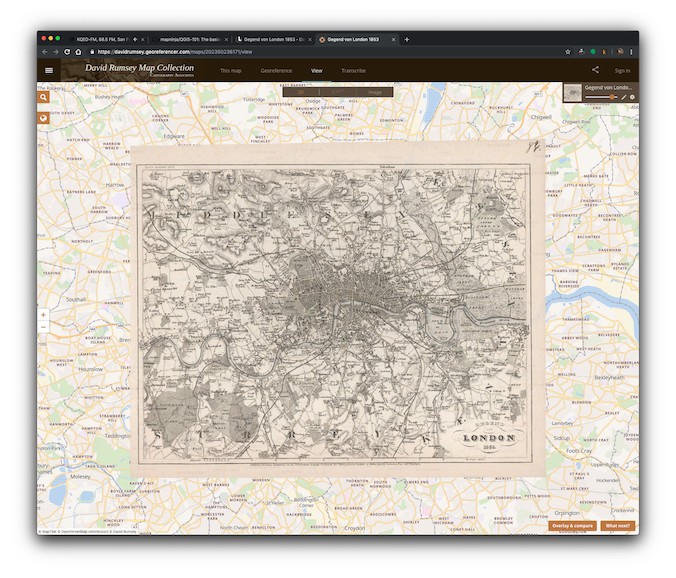Open the This map tab

click(x=231, y=71)
